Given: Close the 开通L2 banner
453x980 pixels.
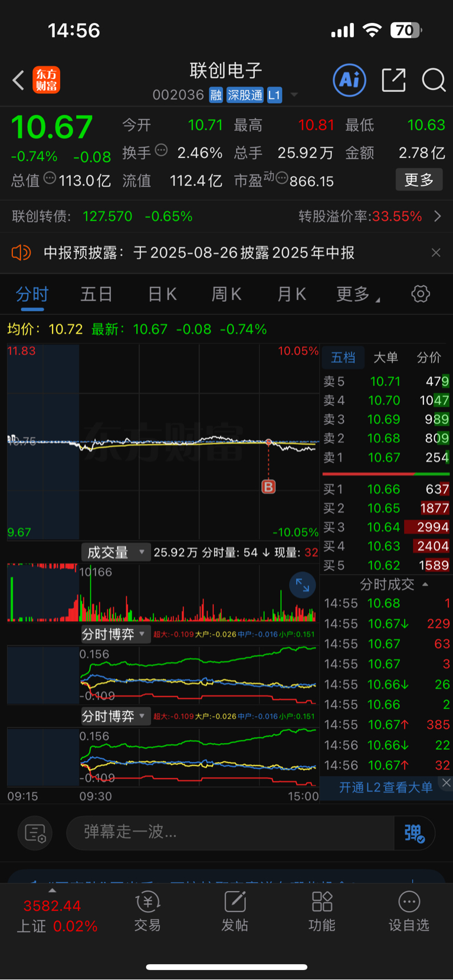Looking at the screenshot, I should pyautogui.click(x=447, y=783).
